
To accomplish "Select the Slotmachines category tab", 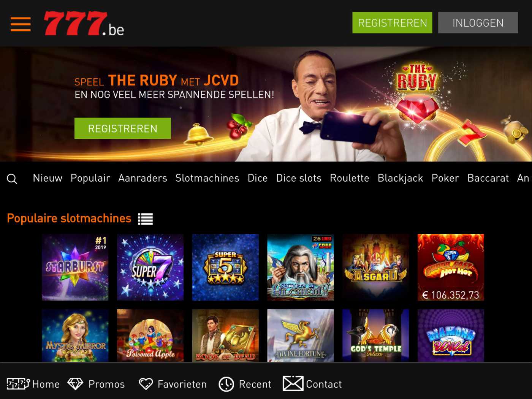I will click(x=207, y=178).
